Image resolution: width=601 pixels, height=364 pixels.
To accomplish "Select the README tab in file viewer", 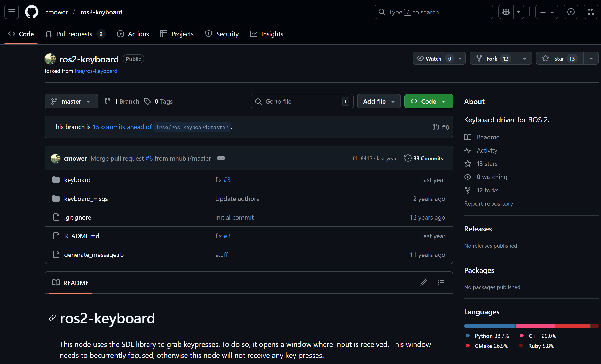I will click(70, 283).
